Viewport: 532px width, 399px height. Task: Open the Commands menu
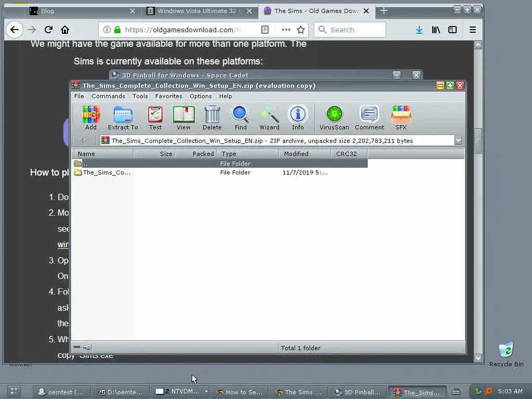tap(108, 96)
